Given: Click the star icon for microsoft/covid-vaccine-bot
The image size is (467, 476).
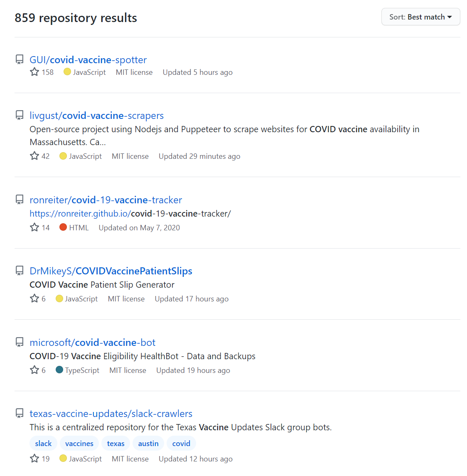Looking at the screenshot, I should click(34, 370).
